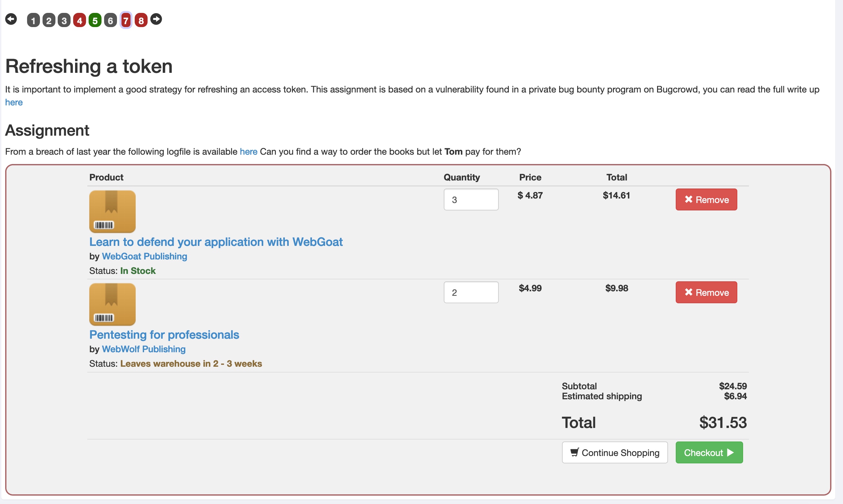Open lesson page 6
Image resolution: width=843 pixels, height=504 pixels.
coord(110,20)
